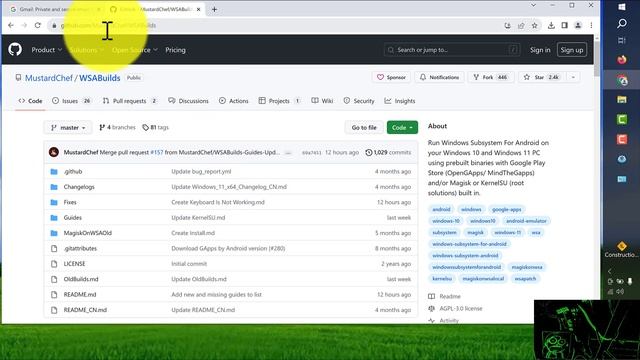
Task: Fork the repository
Action: pyautogui.click(x=490, y=77)
